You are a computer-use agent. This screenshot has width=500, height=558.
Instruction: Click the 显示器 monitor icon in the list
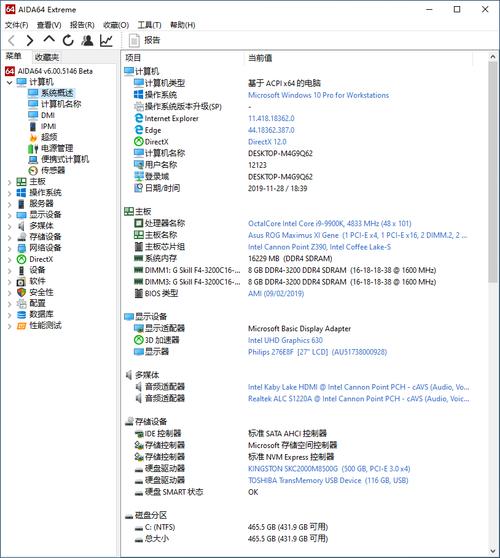pos(138,352)
